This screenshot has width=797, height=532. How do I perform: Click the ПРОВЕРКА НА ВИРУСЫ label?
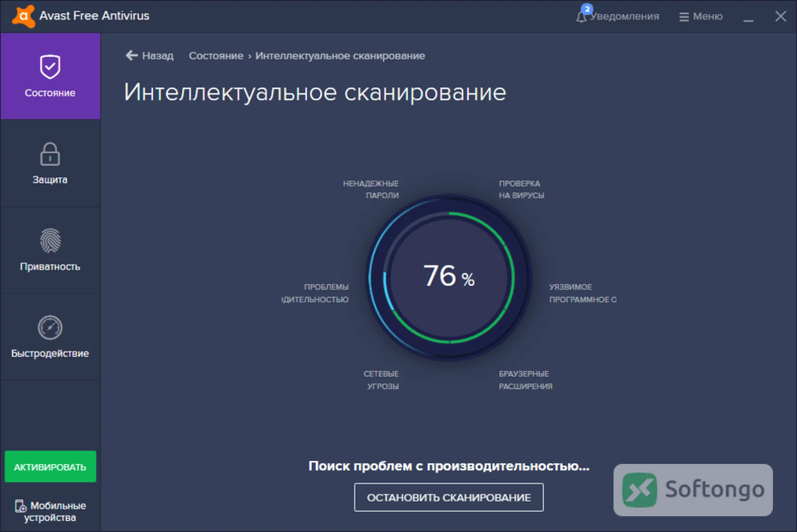pyautogui.click(x=521, y=189)
